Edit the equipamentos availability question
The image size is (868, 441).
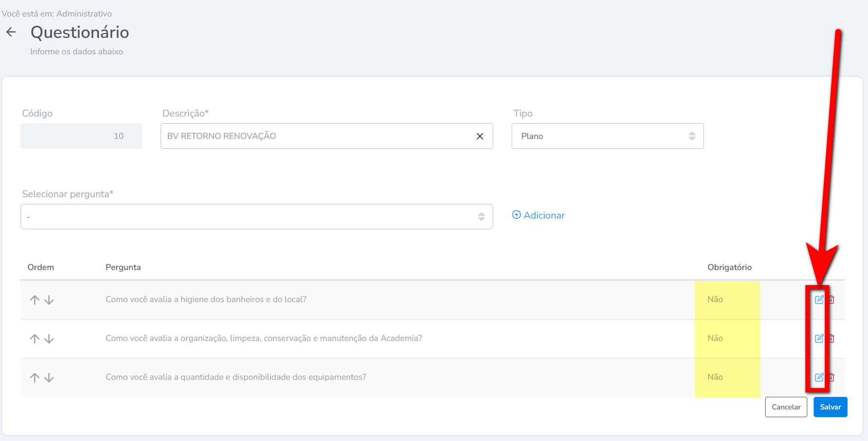click(x=819, y=377)
